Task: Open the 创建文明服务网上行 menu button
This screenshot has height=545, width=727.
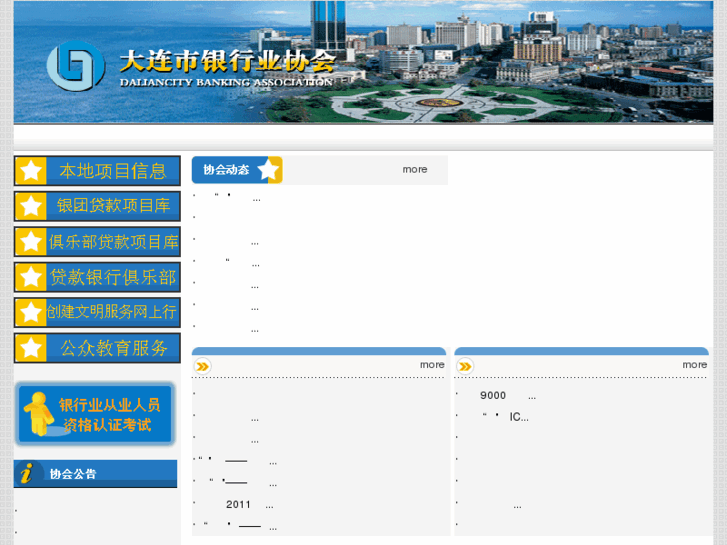Action: tap(97, 312)
